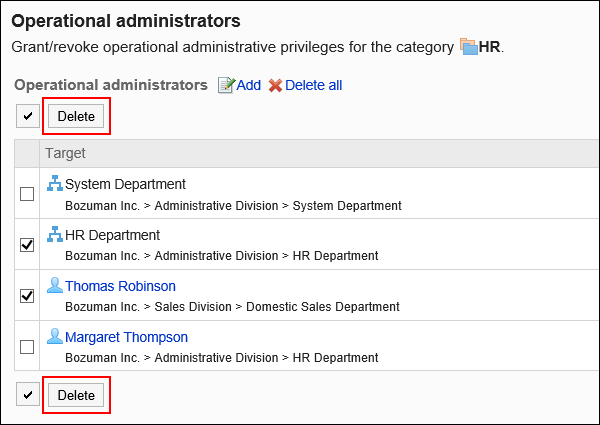Open the Thomas Robinson name link
Image resolution: width=600 pixels, height=425 pixels.
pos(120,286)
